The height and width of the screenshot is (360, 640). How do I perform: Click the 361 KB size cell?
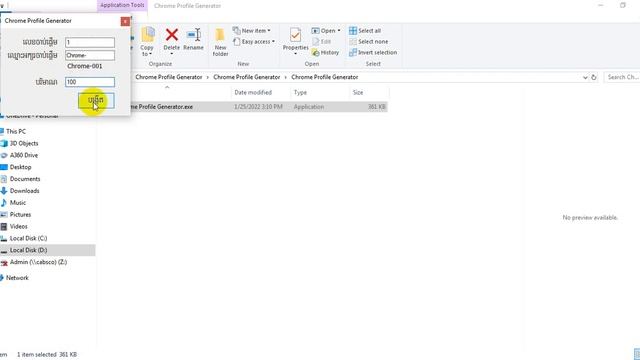coord(376,107)
